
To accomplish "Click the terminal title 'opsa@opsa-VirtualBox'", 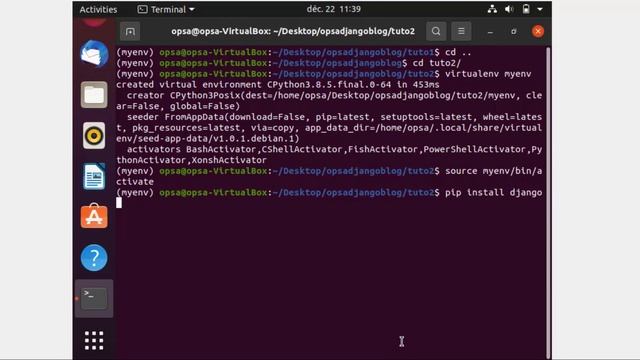I will point(293,31).
